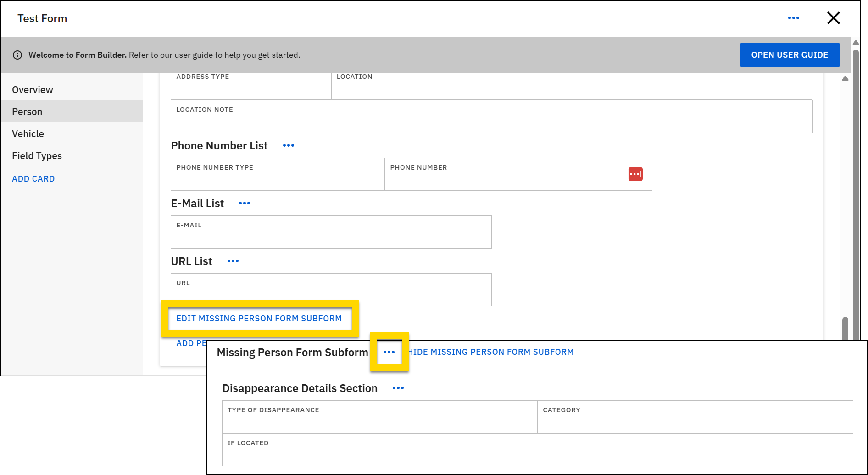
Task: Open the Type of Disappearance selector
Action: click(x=379, y=417)
